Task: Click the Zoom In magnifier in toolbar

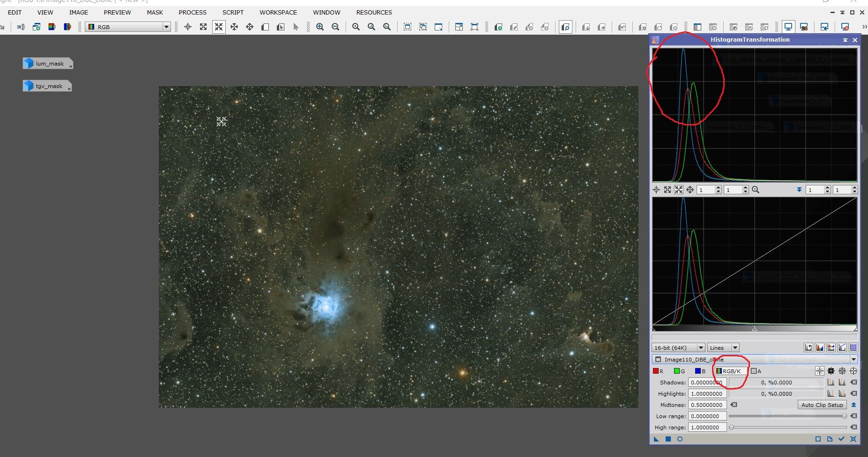Action: click(x=320, y=27)
